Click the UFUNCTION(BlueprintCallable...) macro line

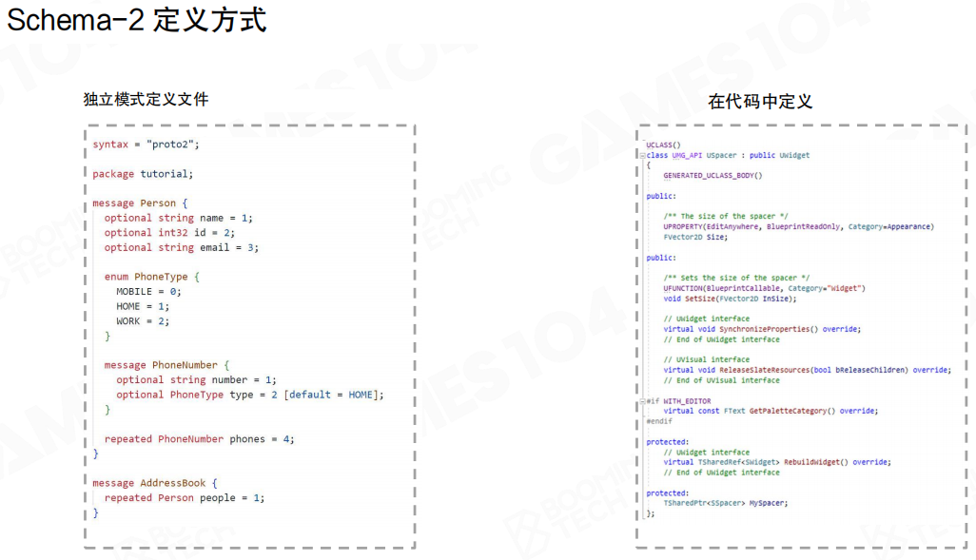coord(764,288)
